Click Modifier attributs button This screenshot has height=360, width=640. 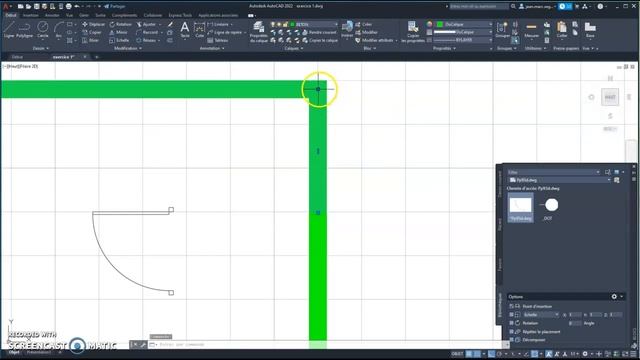(x=374, y=40)
